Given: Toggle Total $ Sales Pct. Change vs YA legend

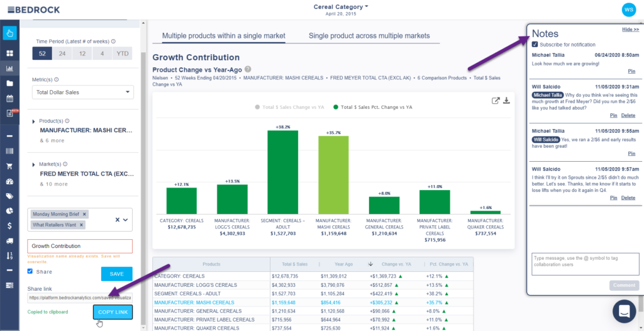Looking at the screenshot, I should (373, 108).
